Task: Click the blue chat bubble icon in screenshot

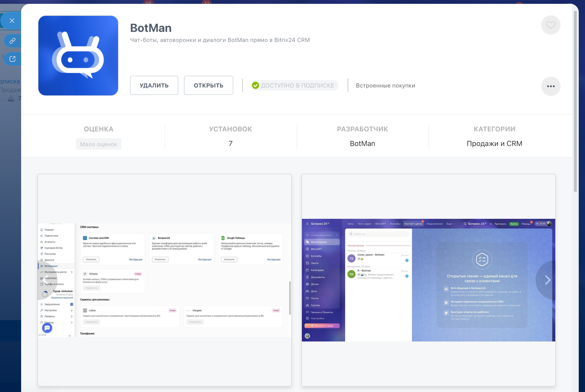Action: (x=47, y=328)
